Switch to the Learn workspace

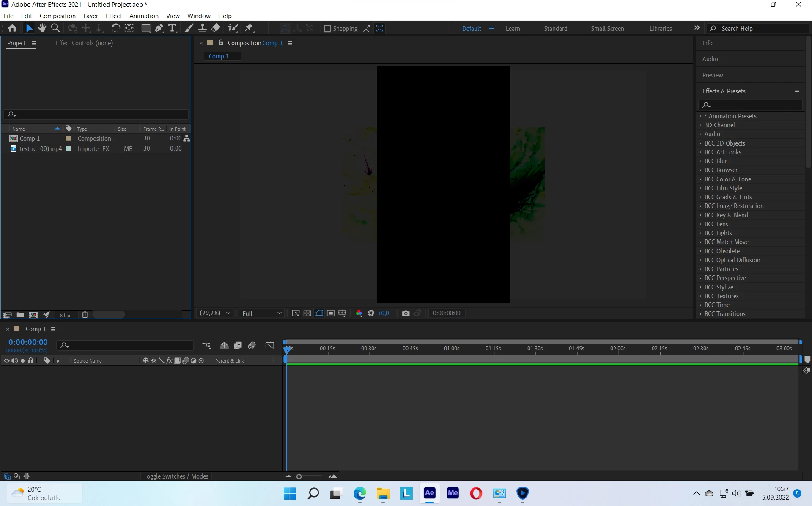(x=513, y=29)
